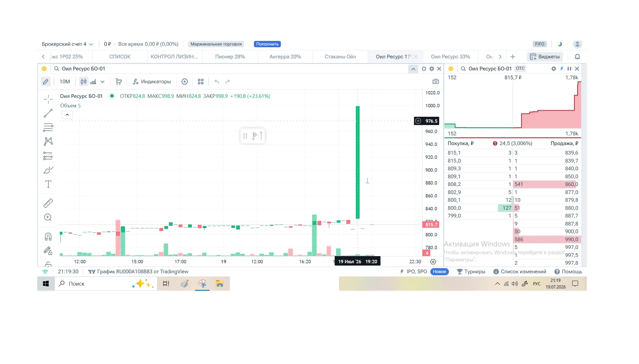
Task: Select the text annotation tool
Action: (x=48, y=184)
